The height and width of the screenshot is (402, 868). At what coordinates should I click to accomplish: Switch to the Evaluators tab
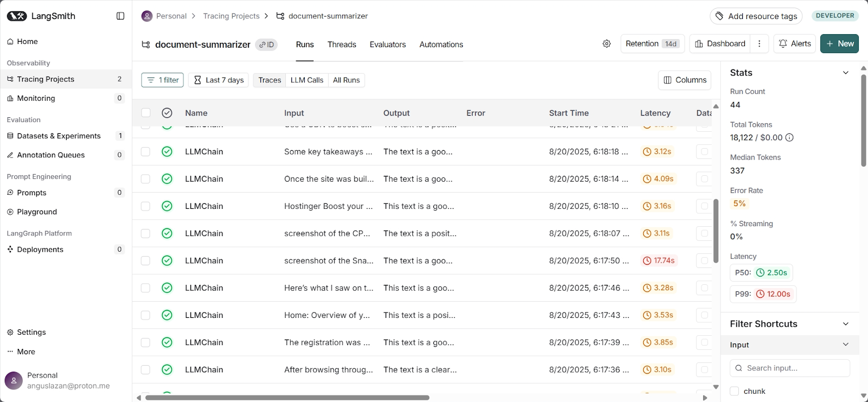tap(387, 44)
